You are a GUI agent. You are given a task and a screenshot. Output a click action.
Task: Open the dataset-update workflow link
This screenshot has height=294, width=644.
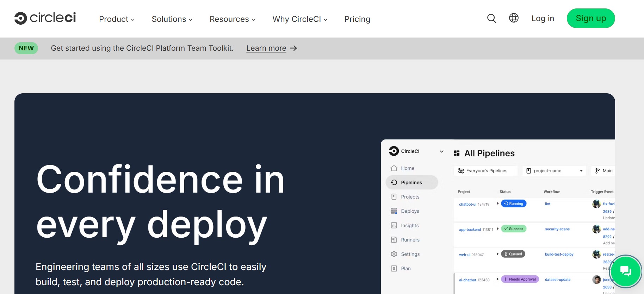[x=558, y=280]
